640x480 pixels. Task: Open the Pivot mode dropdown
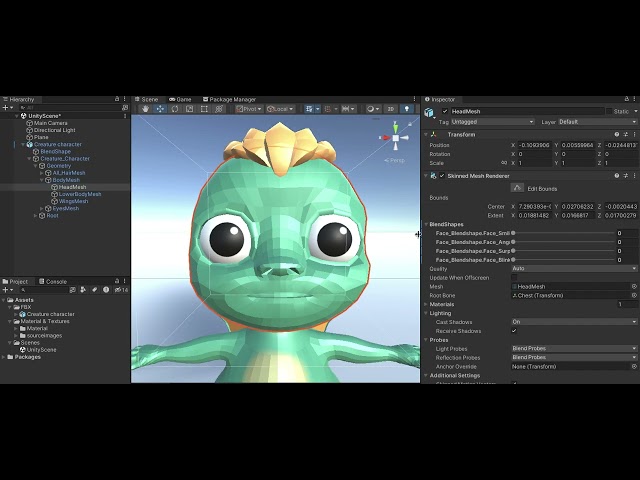click(x=249, y=109)
